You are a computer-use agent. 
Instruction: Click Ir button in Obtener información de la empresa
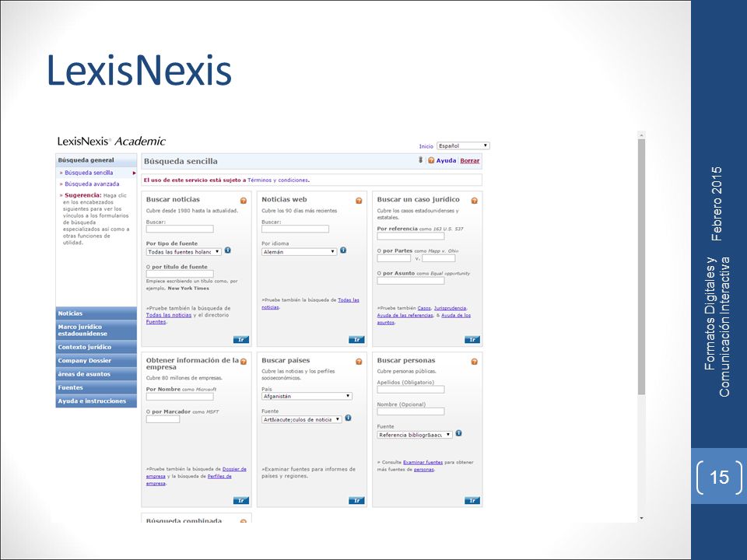pos(241,500)
